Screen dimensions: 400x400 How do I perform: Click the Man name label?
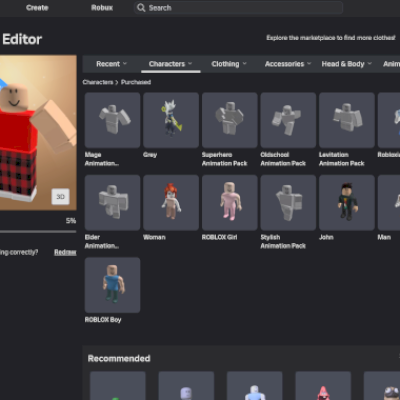pos(384,237)
